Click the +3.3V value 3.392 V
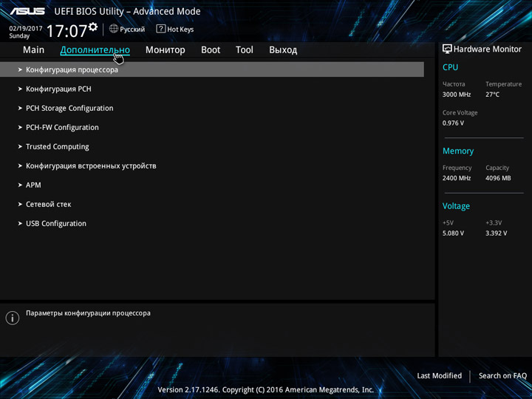 496,233
